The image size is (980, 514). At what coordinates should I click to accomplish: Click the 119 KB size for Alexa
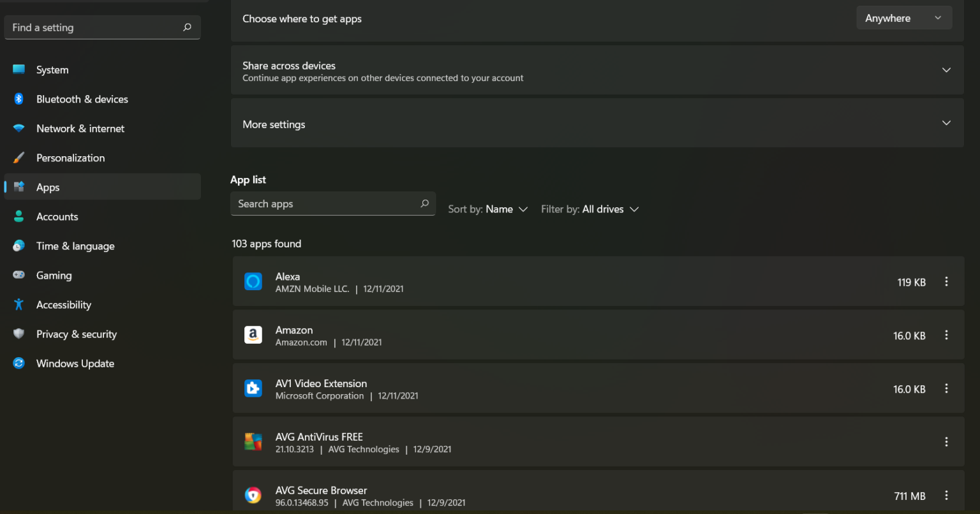coord(911,282)
